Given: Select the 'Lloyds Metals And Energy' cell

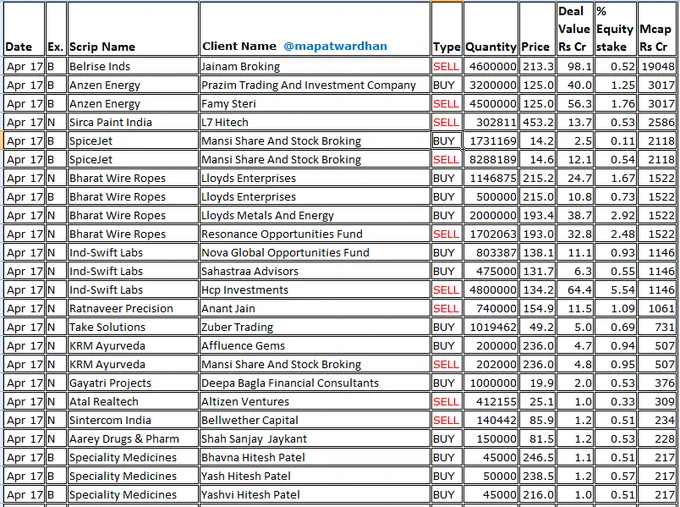Looking at the screenshot, I should coord(315,216).
